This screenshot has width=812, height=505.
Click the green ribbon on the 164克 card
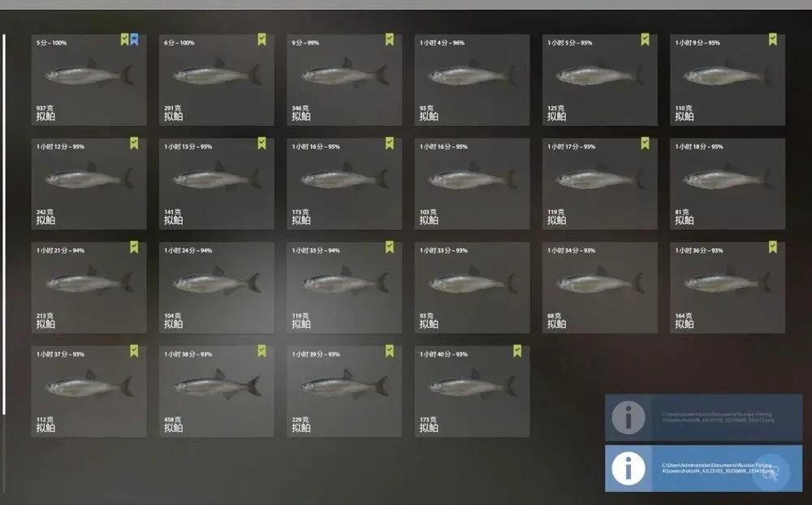[773, 247]
